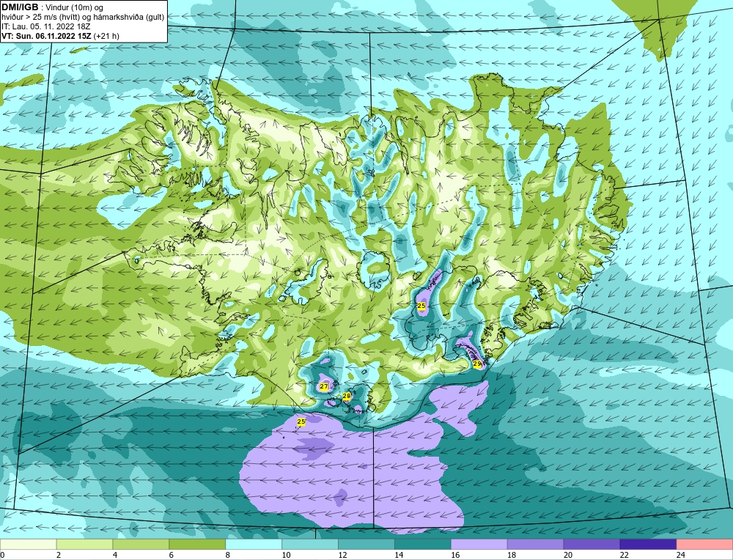Click the valid time 'VT: Sun. 06.11.2022 15Z'
This screenshot has width=733, height=560.
click(x=46, y=36)
